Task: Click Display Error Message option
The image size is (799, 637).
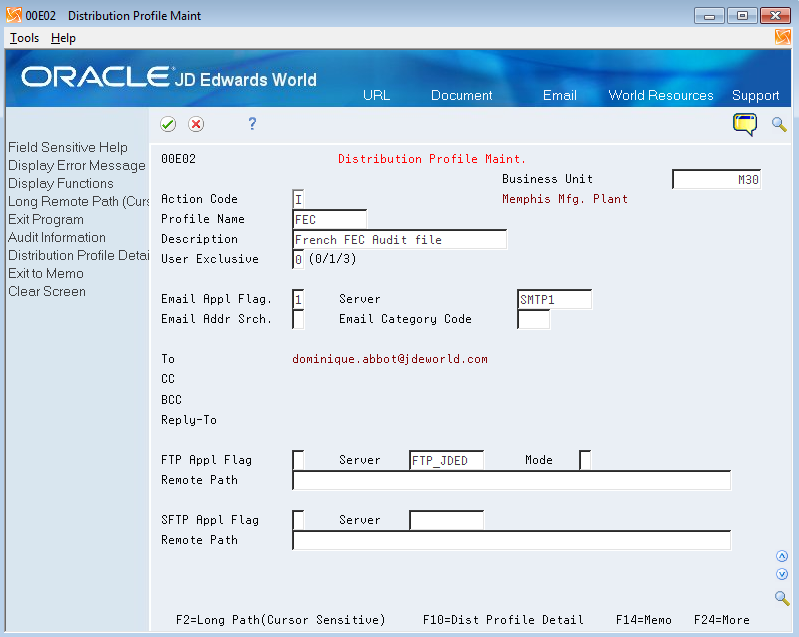Action: 77,166
